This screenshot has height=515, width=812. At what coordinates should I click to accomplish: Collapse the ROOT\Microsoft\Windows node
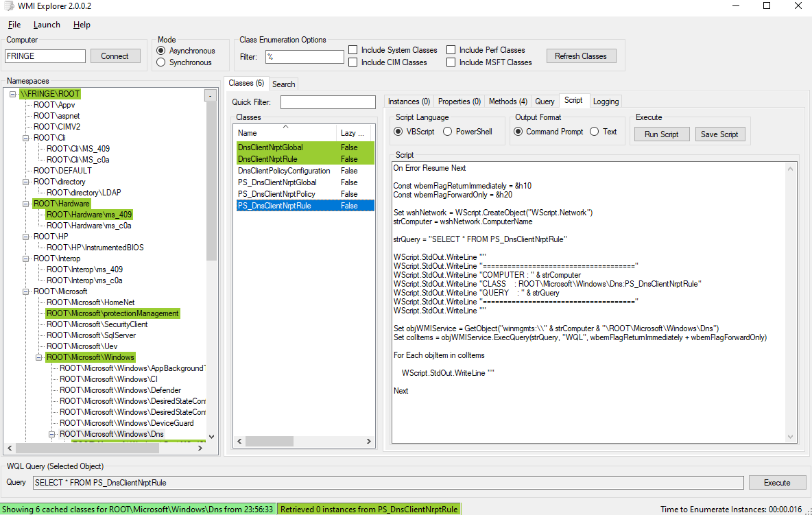click(39, 358)
